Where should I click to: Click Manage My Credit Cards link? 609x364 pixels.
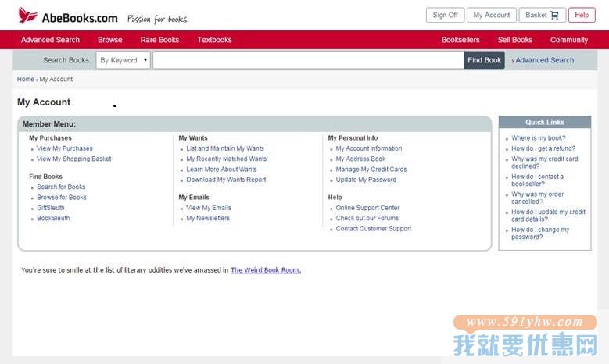click(x=371, y=170)
